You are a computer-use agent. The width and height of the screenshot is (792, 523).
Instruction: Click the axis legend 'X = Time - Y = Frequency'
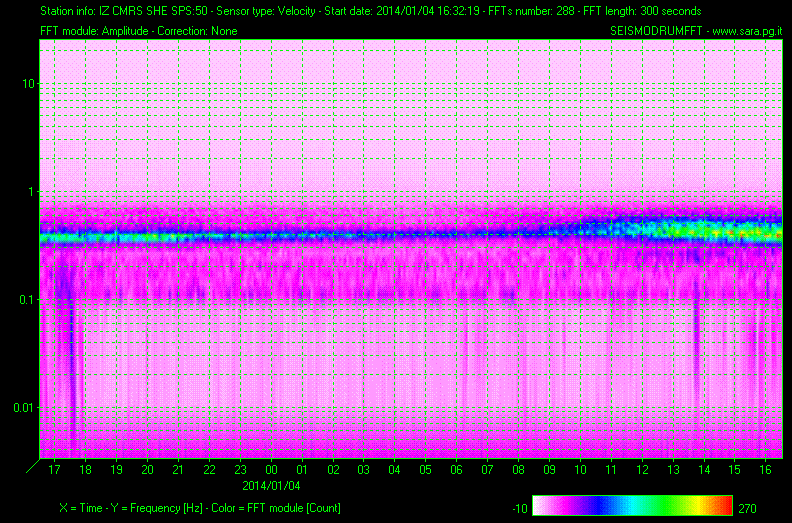click(x=200, y=508)
